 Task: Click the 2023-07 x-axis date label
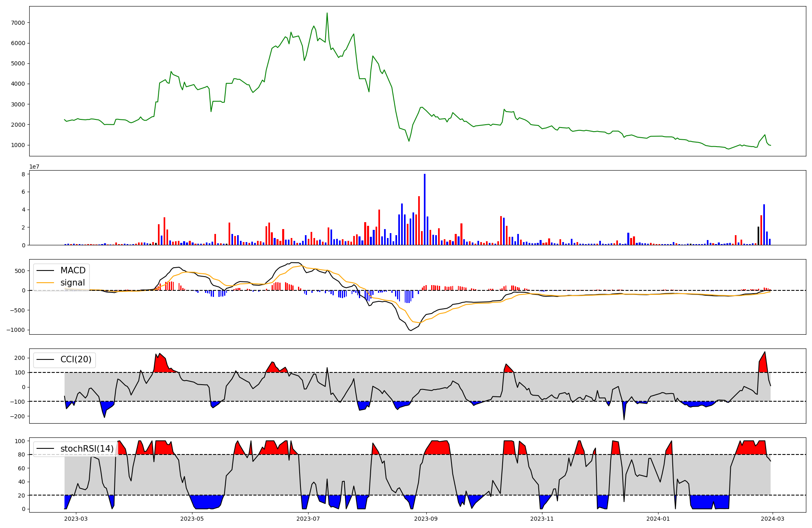click(x=308, y=519)
